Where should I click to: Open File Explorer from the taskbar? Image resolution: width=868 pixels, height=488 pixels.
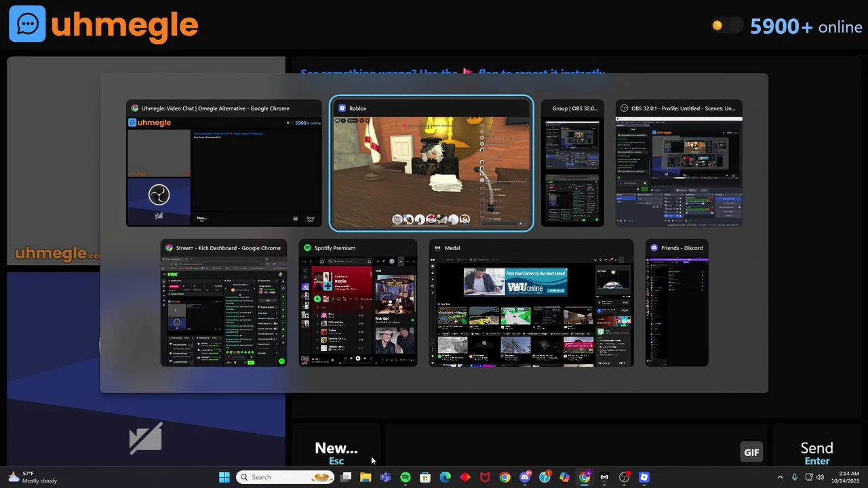click(366, 477)
